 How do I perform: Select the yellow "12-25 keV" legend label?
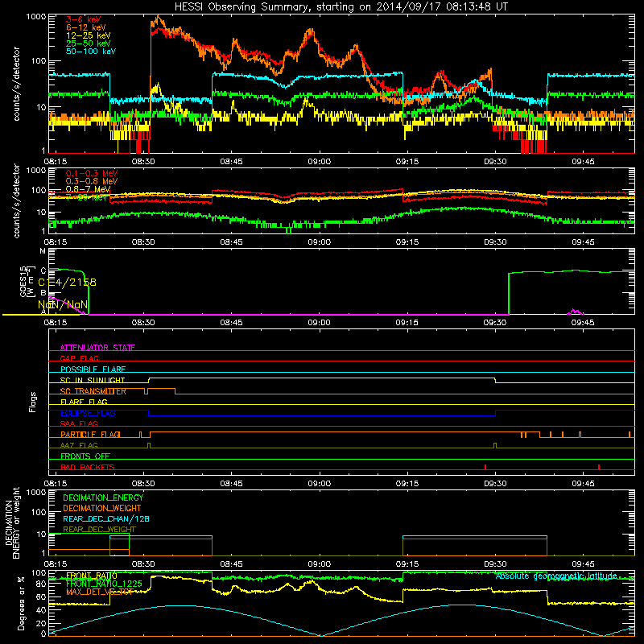[x=89, y=35]
